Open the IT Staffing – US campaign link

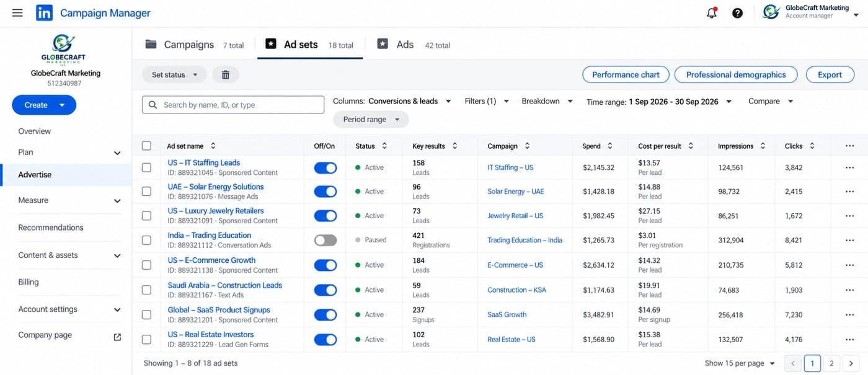click(x=510, y=167)
